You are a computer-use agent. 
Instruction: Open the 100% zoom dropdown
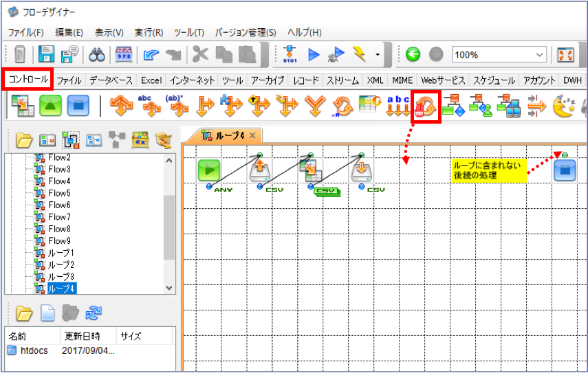click(x=539, y=55)
